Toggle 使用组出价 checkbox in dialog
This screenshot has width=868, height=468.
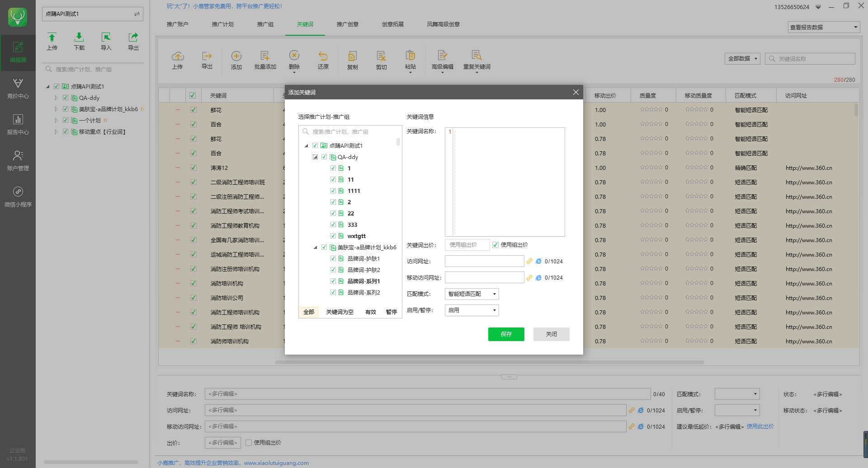495,245
